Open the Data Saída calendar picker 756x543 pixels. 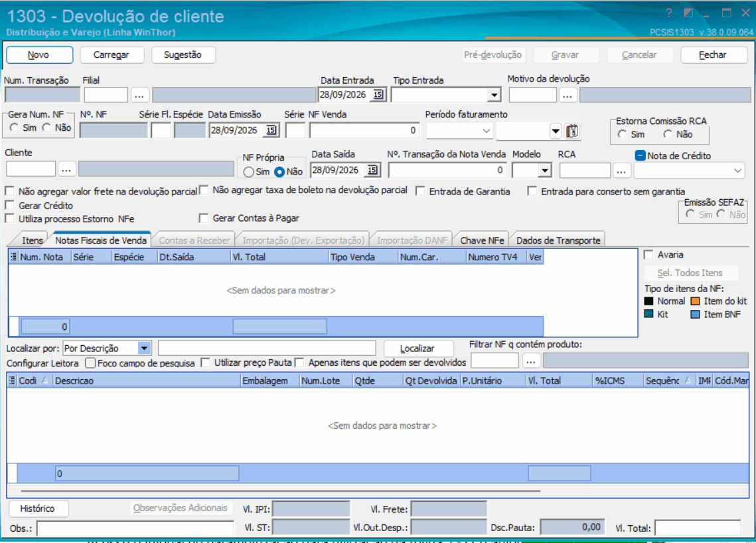[372, 170]
